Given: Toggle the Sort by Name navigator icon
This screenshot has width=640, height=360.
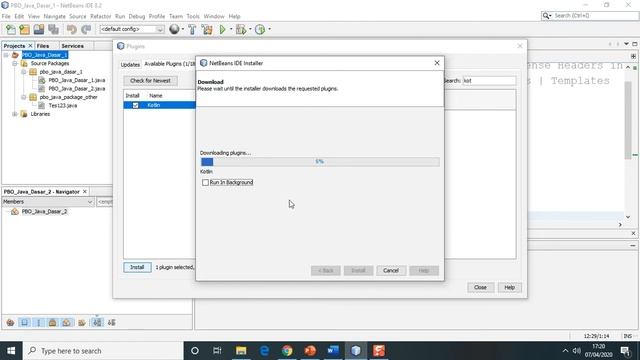Looking at the screenshot, I should 97,322.
